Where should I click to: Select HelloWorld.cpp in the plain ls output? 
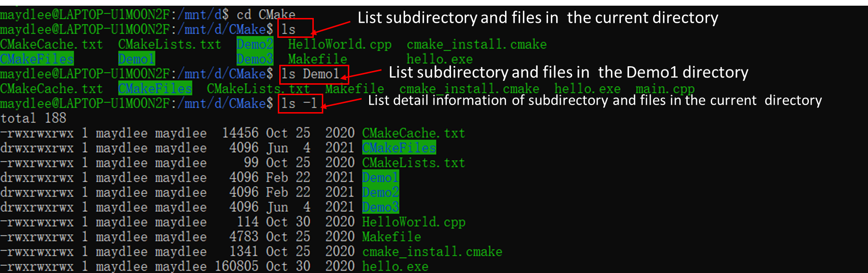click(340, 44)
